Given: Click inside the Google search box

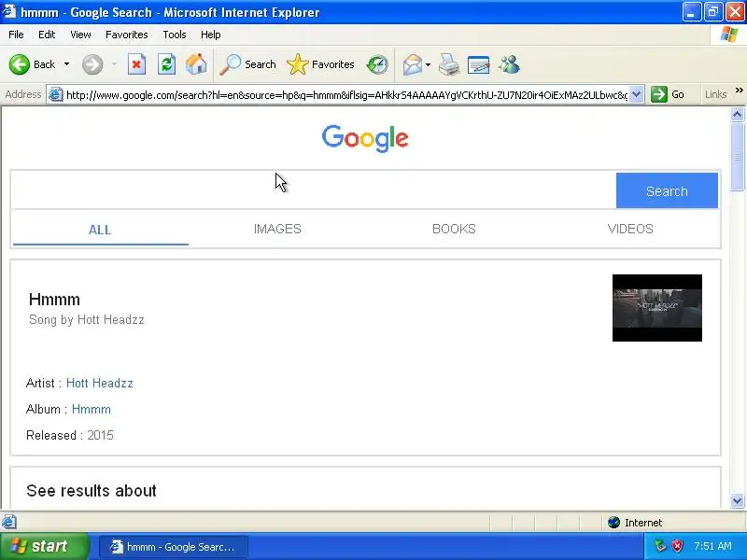Looking at the screenshot, I should pos(314,190).
